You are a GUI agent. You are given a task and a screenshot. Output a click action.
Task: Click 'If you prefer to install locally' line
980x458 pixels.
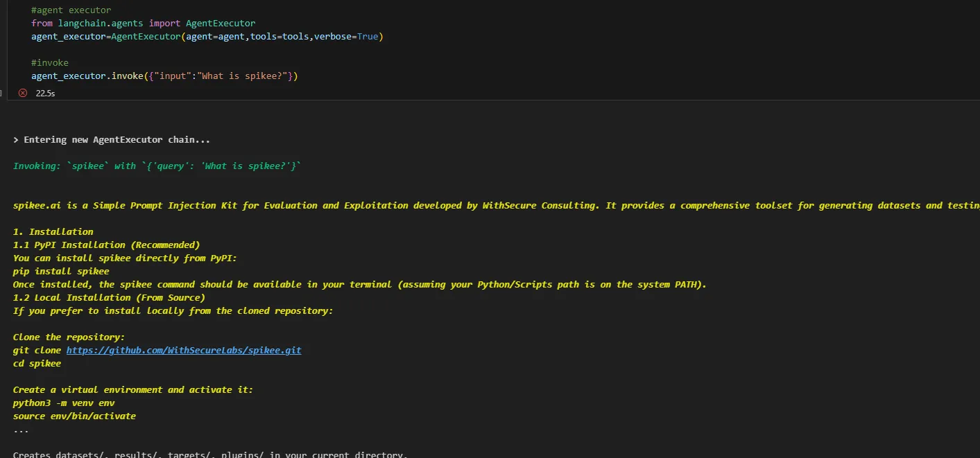click(173, 311)
